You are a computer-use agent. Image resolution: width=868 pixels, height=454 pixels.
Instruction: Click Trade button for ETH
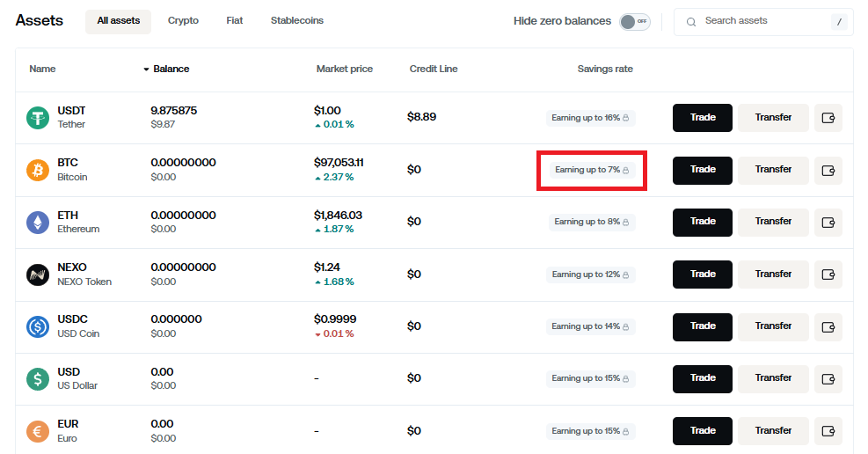point(703,222)
